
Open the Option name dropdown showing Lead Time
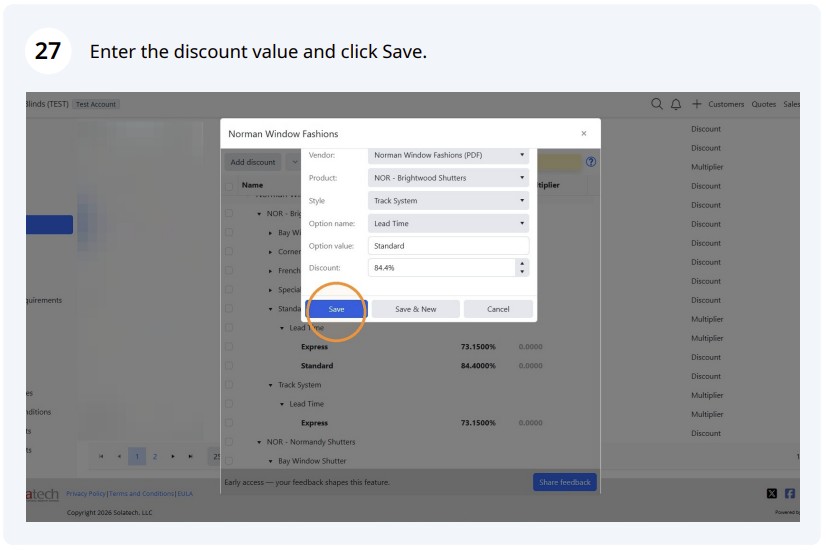[448, 223]
